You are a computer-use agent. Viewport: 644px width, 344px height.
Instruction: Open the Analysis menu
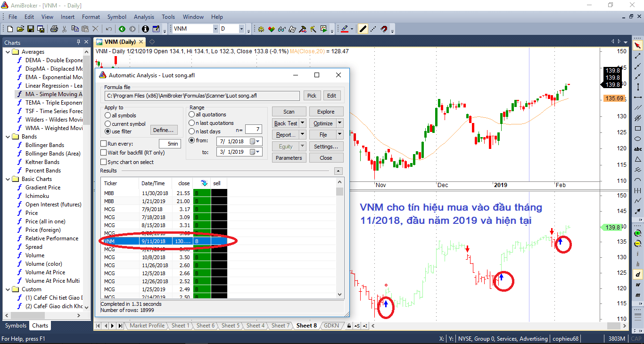coord(144,17)
